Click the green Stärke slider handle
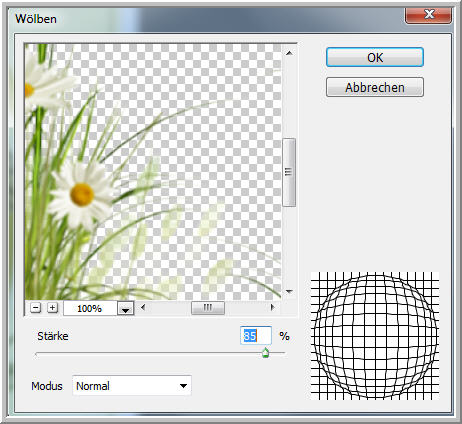The height and width of the screenshot is (424, 462). [265, 352]
